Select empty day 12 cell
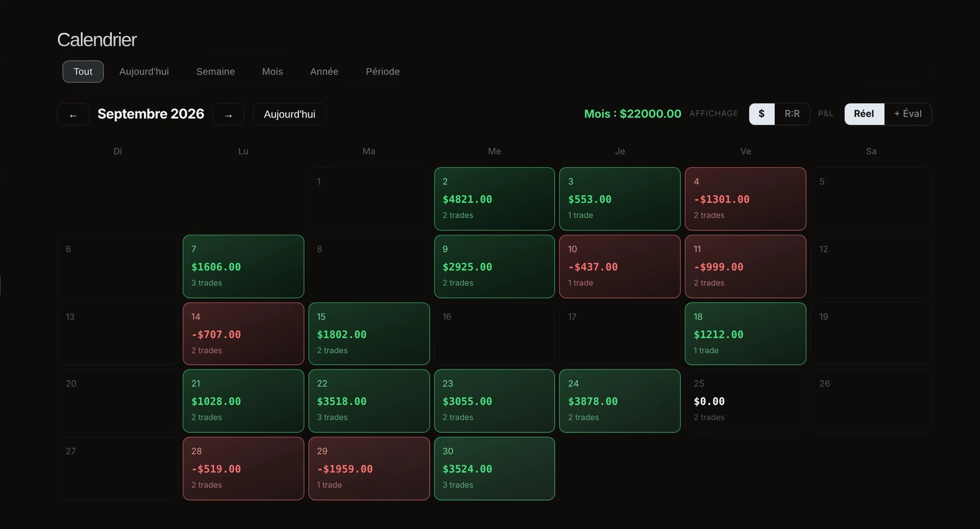Screen dimensions: 980x529 (871, 266)
